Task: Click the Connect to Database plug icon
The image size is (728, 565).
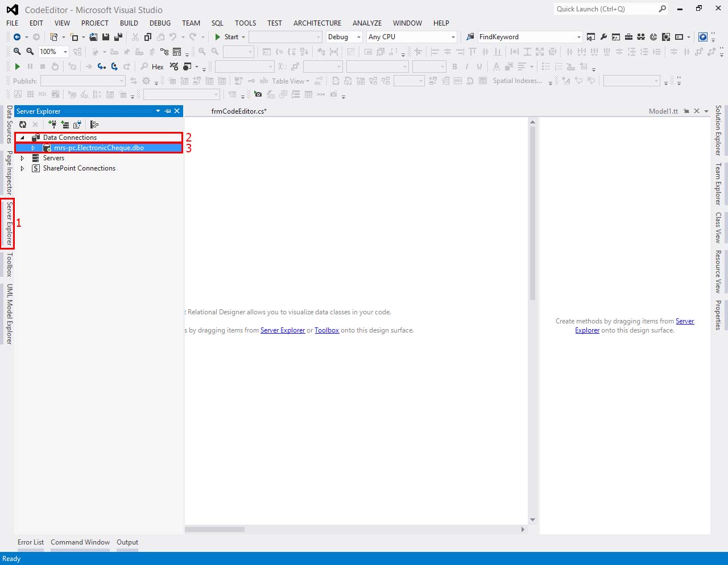Action: coord(52,124)
